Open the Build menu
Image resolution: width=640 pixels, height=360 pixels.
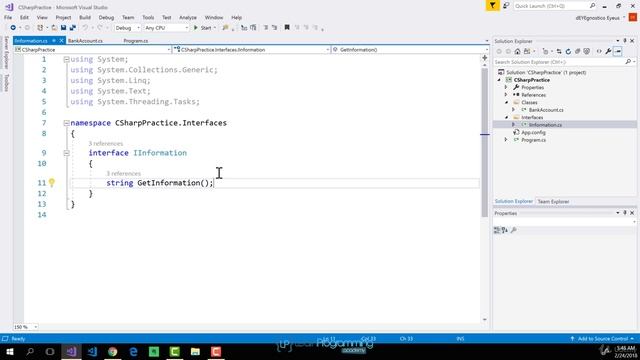coord(85,18)
